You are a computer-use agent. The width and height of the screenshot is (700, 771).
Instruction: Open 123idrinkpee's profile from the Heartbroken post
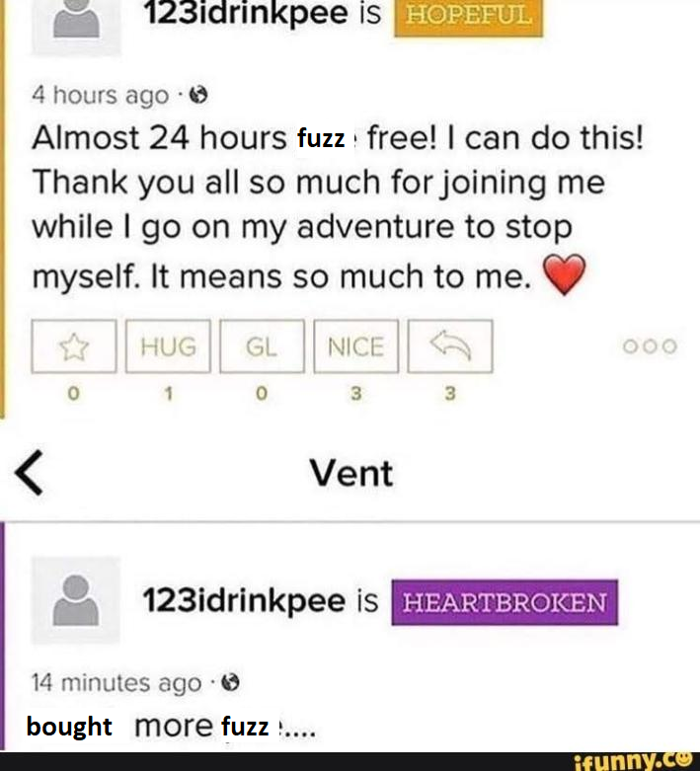(x=245, y=600)
